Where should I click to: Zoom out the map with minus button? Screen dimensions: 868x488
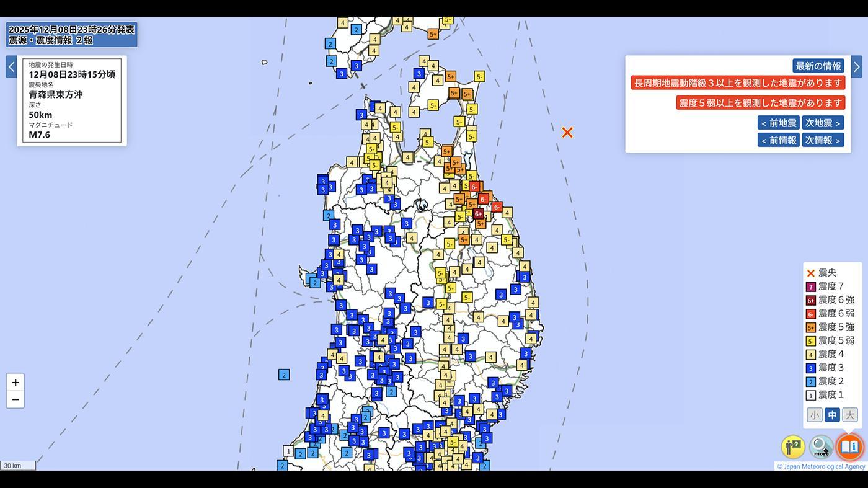tap(15, 399)
